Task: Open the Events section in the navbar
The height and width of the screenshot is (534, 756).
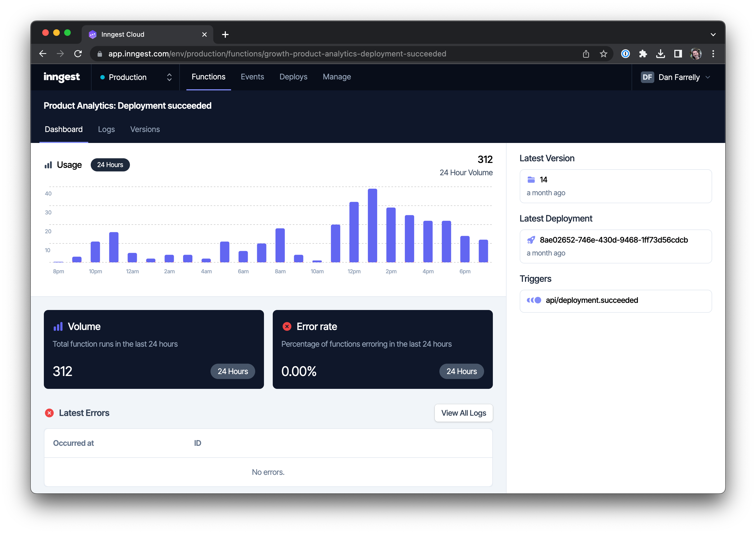Action: click(x=252, y=77)
